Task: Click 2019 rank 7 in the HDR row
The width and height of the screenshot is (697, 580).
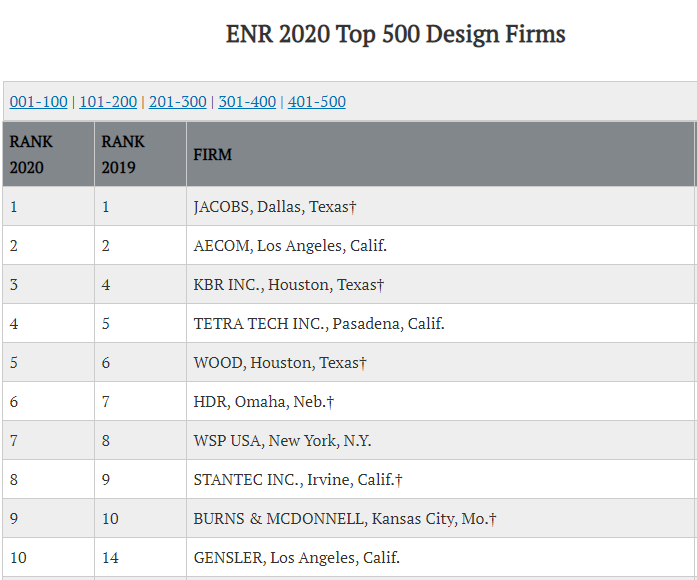Action: (x=140, y=401)
